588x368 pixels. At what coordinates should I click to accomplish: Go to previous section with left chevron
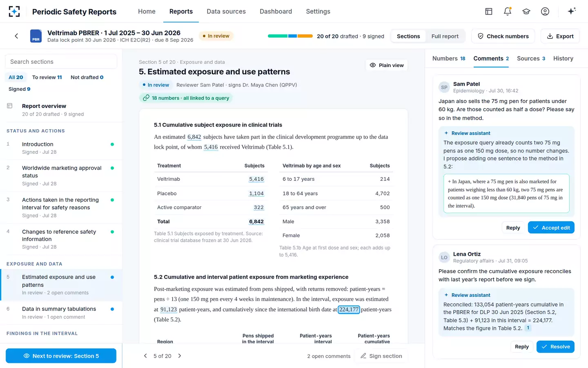tap(145, 356)
